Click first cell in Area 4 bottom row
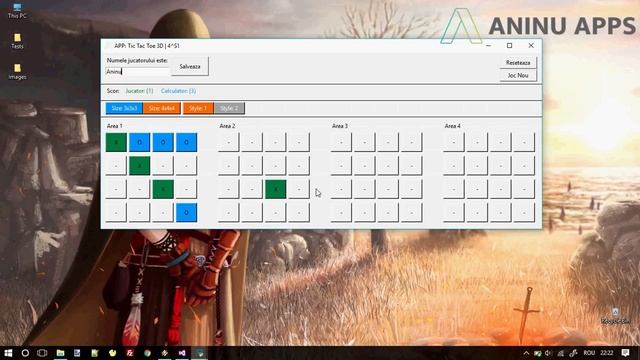This screenshot has height=360, width=640. tap(454, 213)
